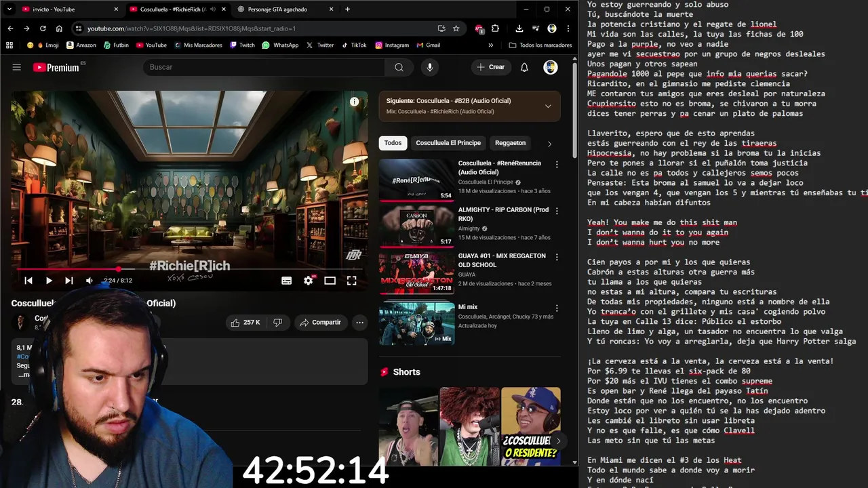
Task: Expand the Siguiente playlist panel
Action: (x=548, y=106)
